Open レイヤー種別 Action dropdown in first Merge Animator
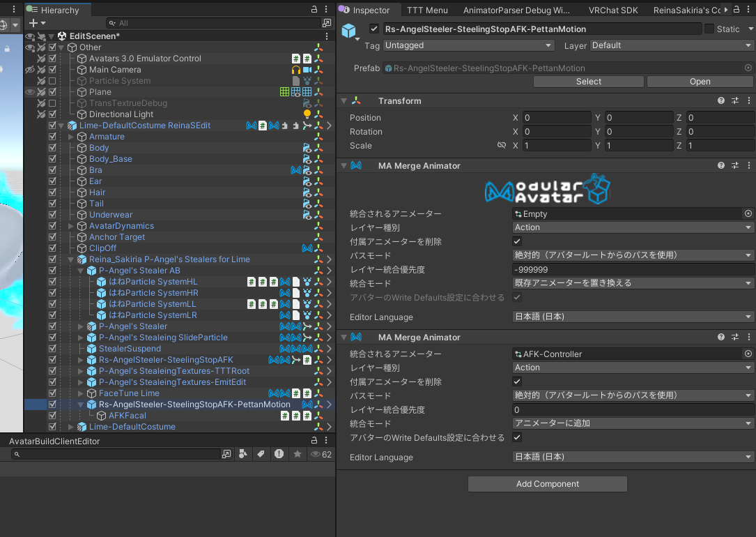 pyautogui.click(x=633, y=227)
